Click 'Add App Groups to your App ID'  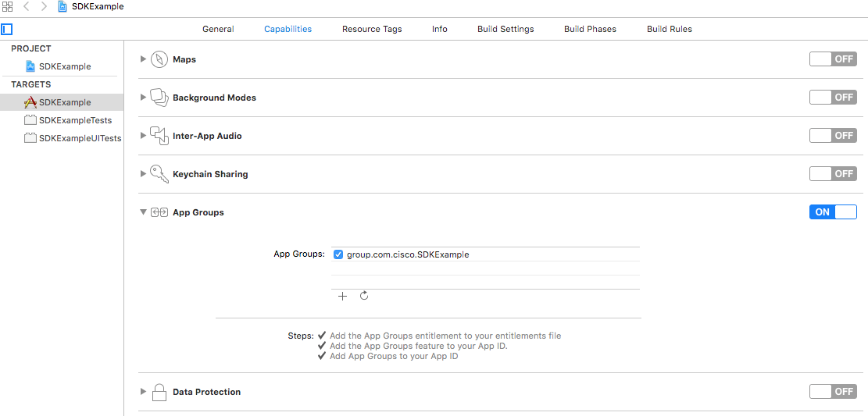pos(394,356)
